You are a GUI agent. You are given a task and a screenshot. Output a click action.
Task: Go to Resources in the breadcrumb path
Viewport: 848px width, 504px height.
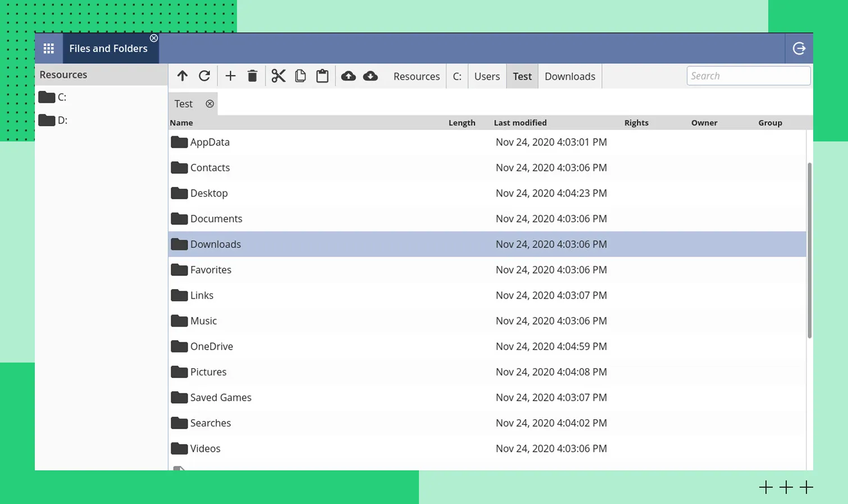(416, 76)
